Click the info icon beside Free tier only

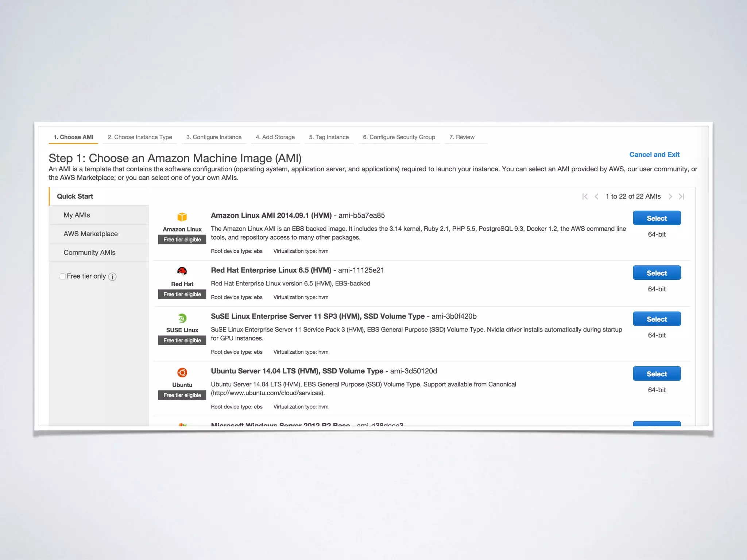click(x=112, y=277)
